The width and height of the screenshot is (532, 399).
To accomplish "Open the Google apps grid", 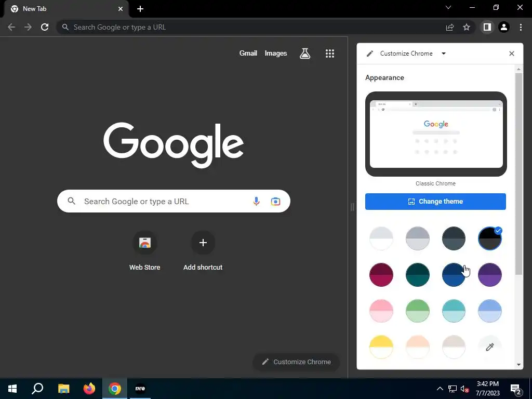I will tap(330, 54).
